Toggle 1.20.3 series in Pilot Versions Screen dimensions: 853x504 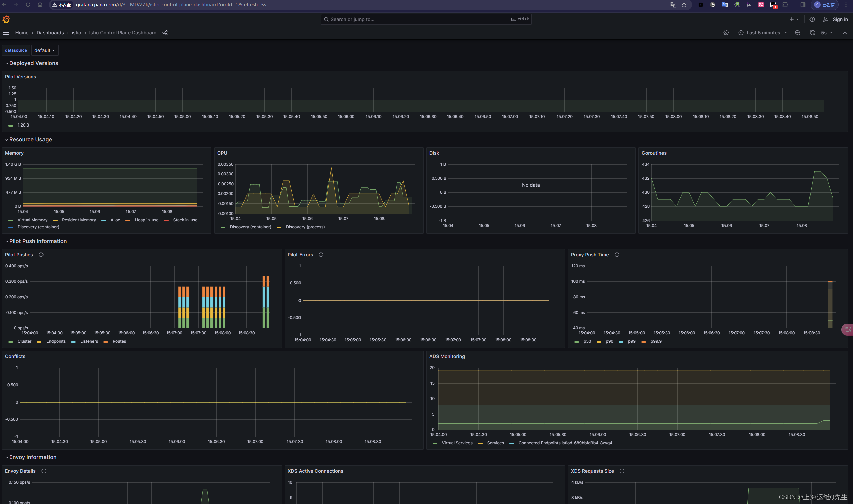pos(23,125)
